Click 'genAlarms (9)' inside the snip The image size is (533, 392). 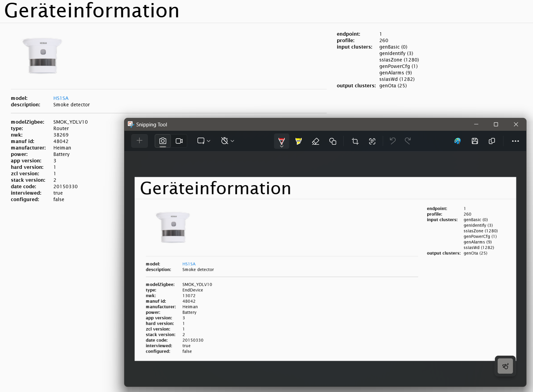click(478, 242)
